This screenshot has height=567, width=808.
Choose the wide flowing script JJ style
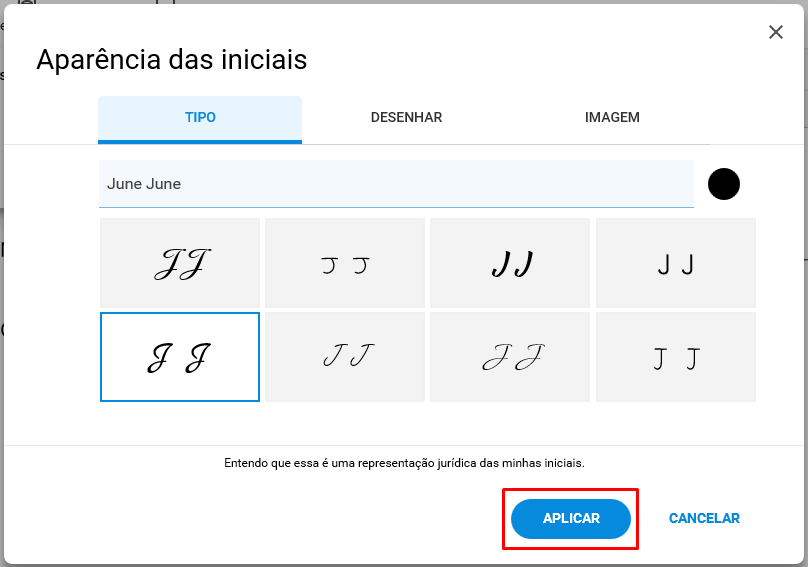(510, 357)
